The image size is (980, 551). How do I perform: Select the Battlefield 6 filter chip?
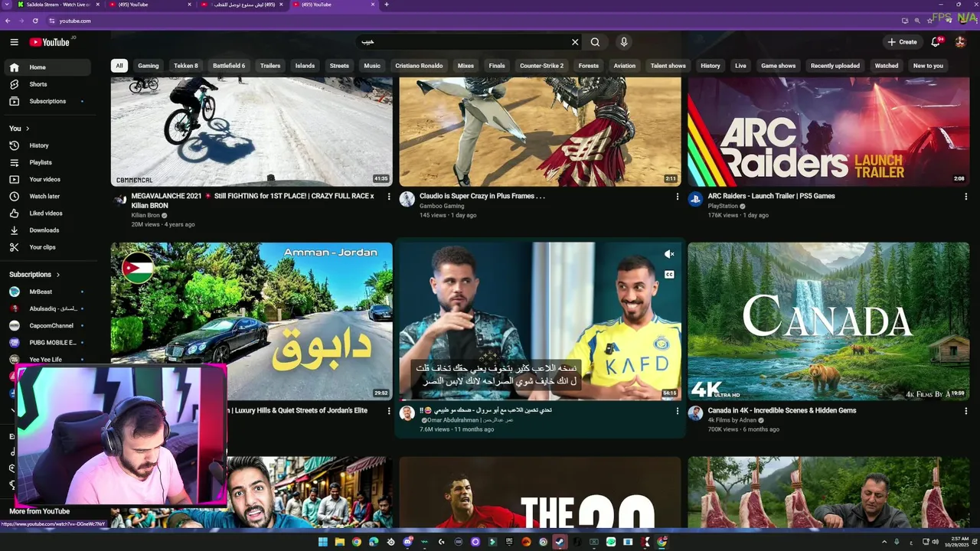pos(229,66)
